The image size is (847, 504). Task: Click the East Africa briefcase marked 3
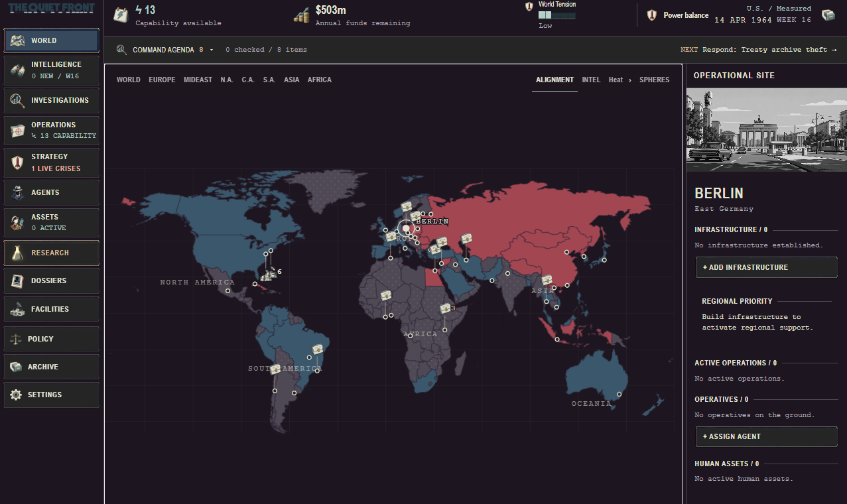click(x=446, y=308)
